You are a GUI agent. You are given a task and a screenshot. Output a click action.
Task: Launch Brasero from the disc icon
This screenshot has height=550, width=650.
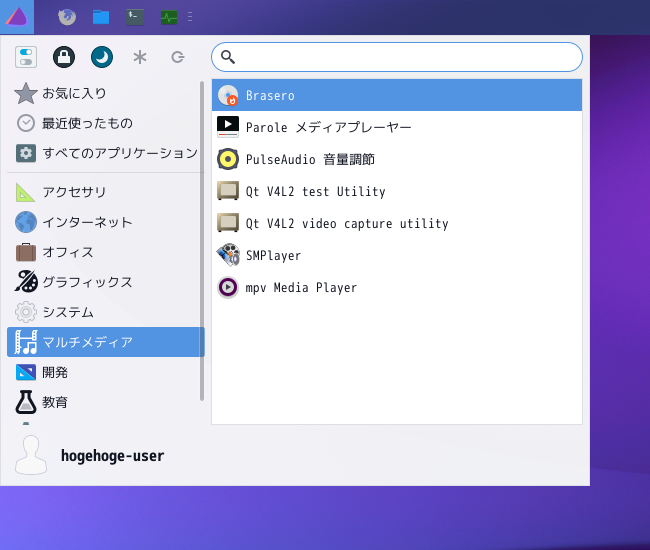click(x=228, y=95)
